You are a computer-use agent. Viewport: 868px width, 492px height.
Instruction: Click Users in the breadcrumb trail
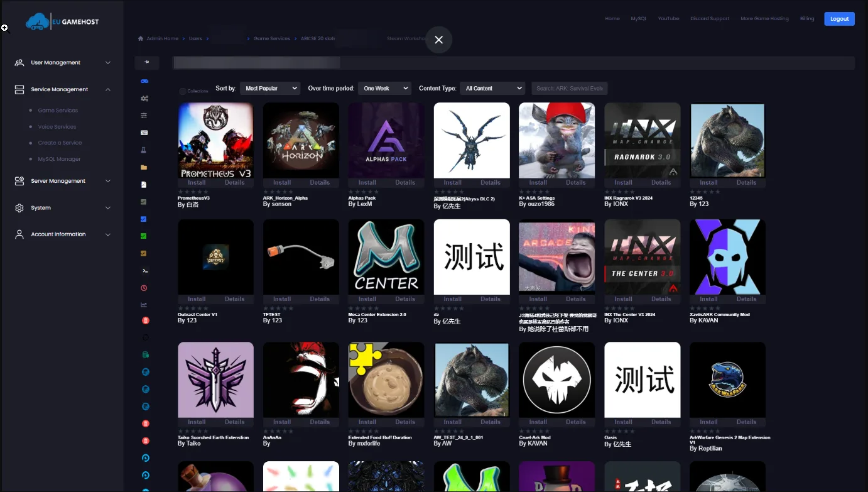click(196, 38)
